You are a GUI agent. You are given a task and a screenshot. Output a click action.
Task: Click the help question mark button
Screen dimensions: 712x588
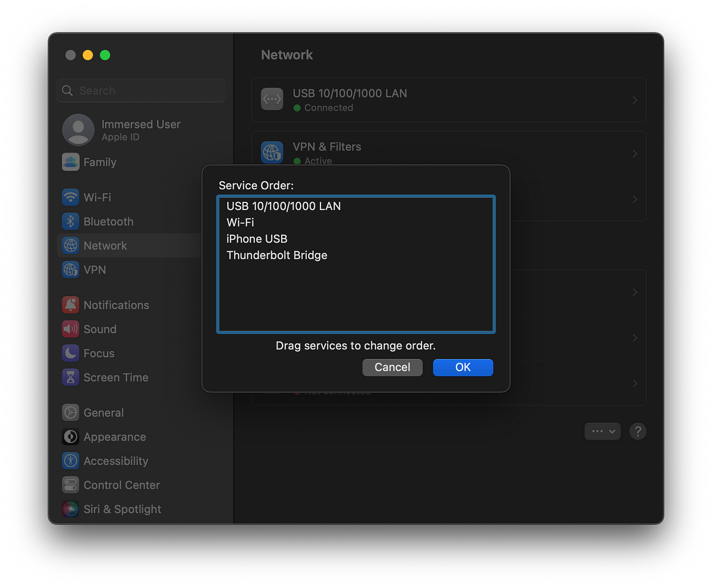pyautogui.click(x=638, y=431)
